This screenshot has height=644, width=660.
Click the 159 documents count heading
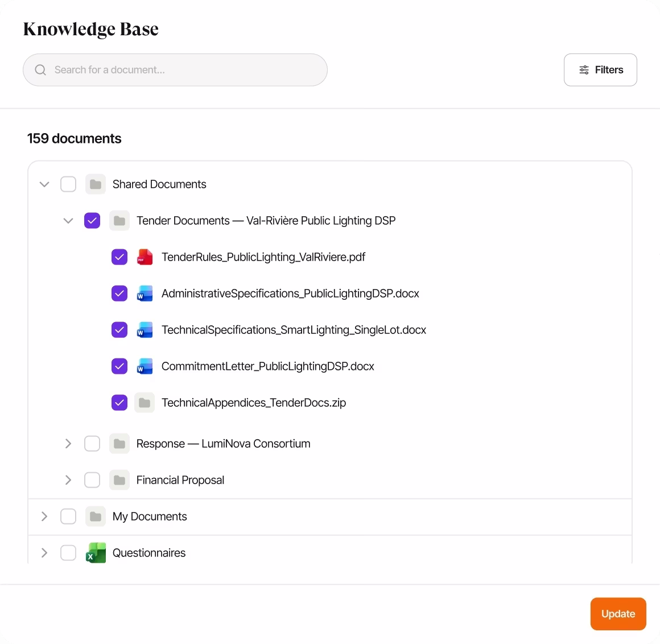[x=75, y=138]
